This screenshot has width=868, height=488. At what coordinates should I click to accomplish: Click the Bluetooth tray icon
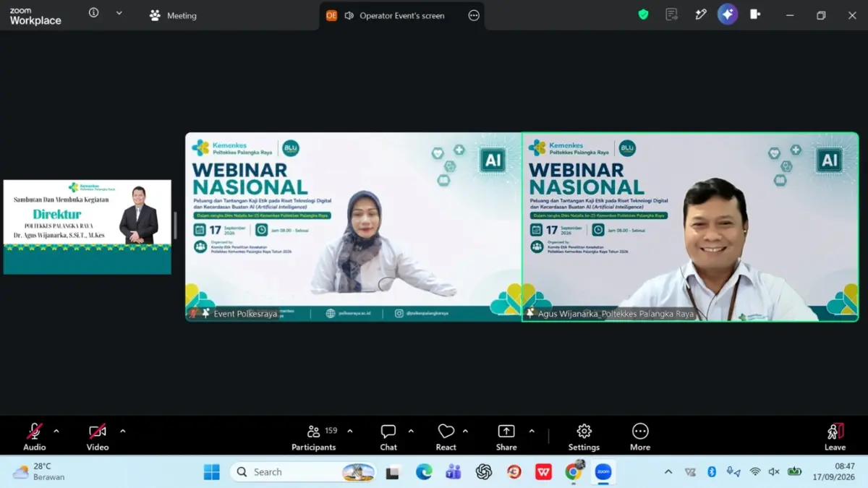point(712,472)
